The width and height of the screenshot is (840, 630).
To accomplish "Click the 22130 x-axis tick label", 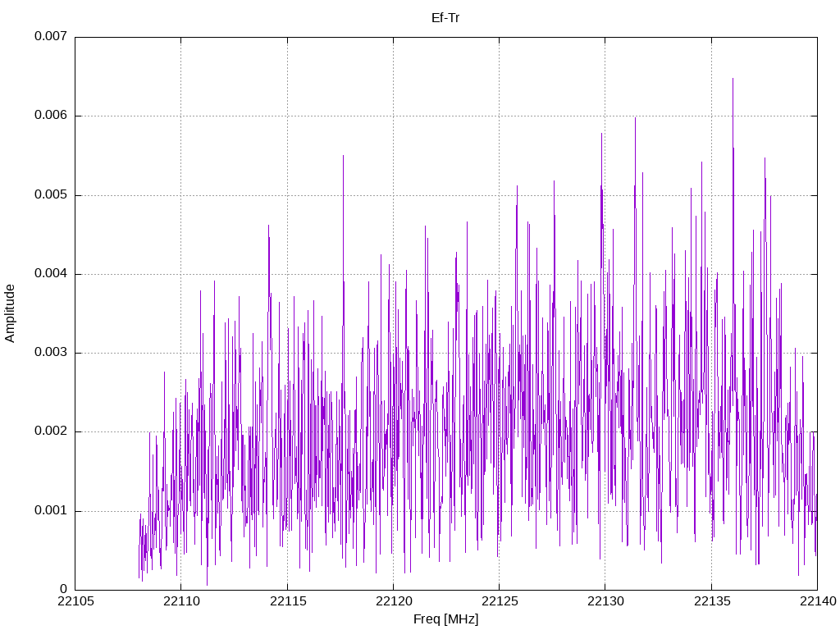I will [606, 601].
